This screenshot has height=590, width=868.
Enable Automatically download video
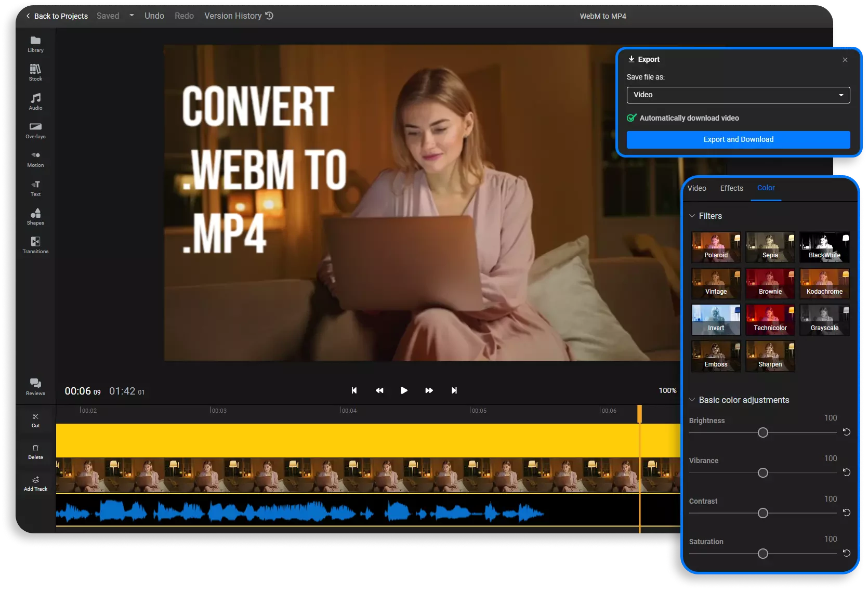coord(632,118)
